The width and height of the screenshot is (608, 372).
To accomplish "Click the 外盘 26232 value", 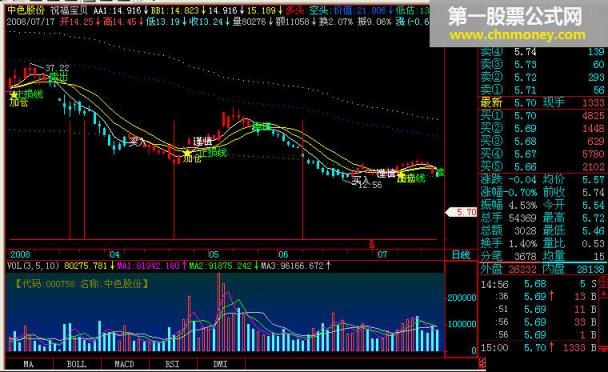I will 523,269.
